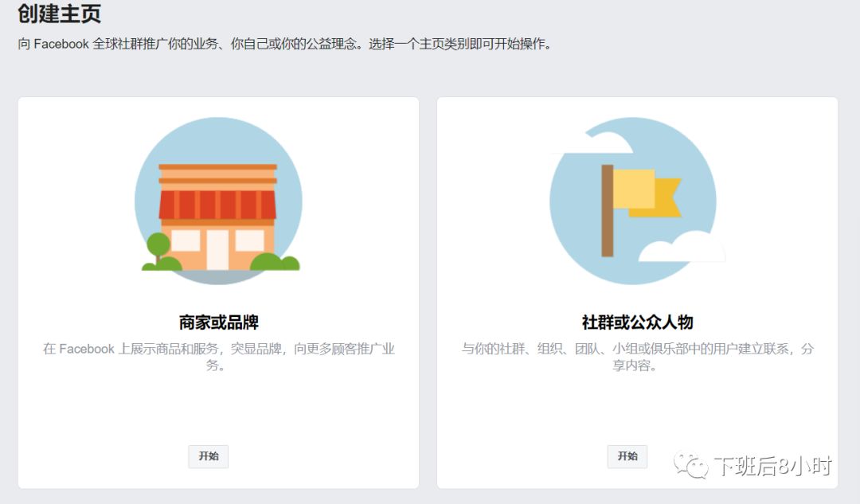Click description starting 在 Facebook 上展示商品
The image size is (860, 504).
(x=218, y=357)
